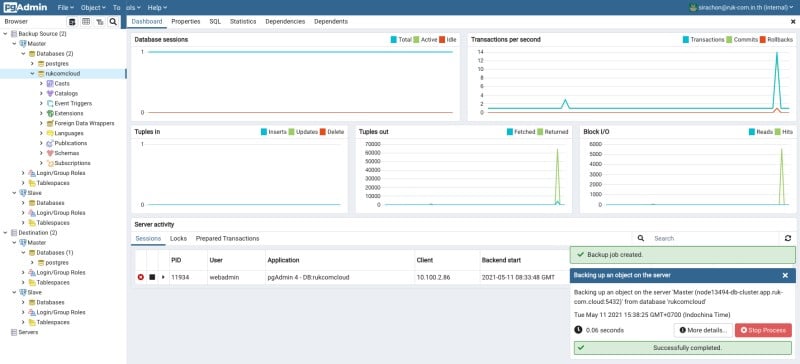Open the Object menu
The image size is (800, 364).
pyautogui.click(x=93, y=8)
